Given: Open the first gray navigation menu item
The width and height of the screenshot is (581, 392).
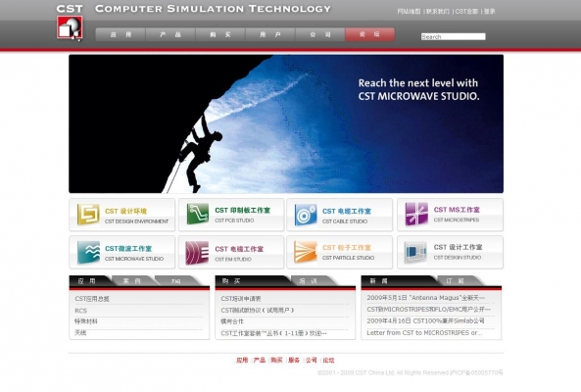Looking at the screenshot, I should [x=121, y=34].
